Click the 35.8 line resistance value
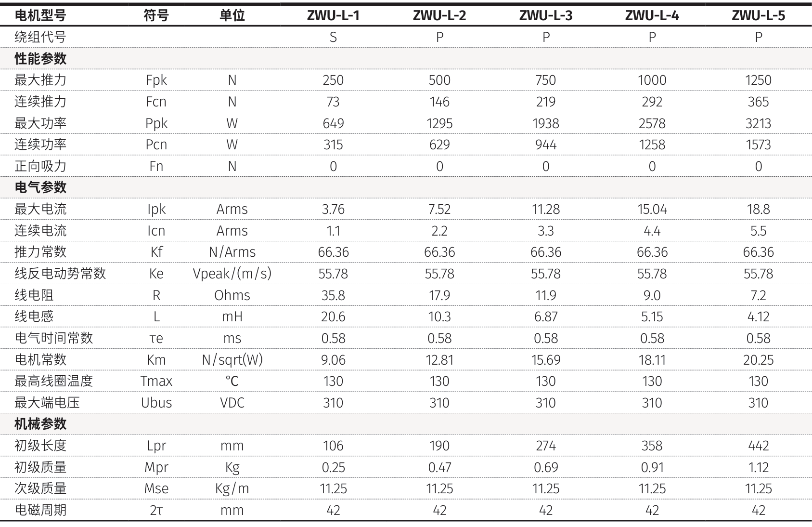Viewport: 812px width, 527px height. (333, 295)
